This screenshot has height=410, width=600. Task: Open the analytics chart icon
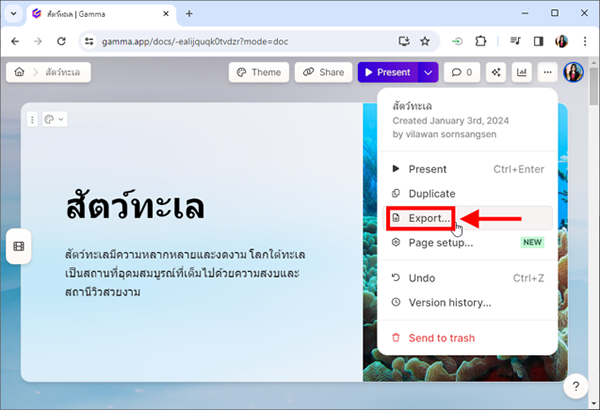522,72
